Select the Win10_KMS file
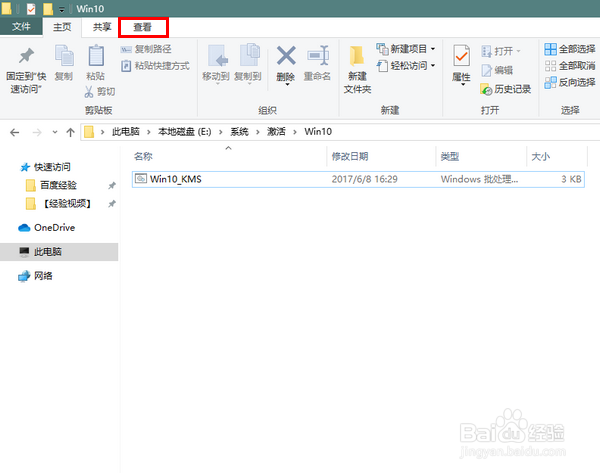This screenshot has height=473, width=600. (358, 179)
